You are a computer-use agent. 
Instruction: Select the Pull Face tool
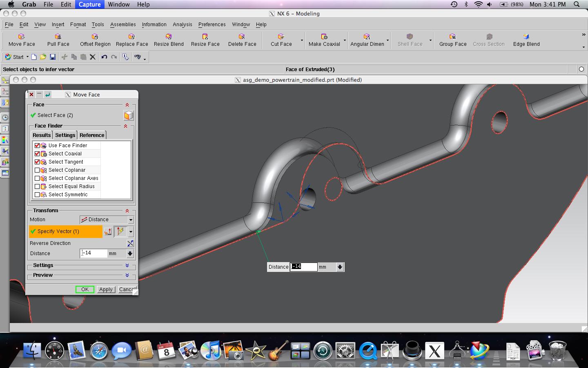click(58, 40)
